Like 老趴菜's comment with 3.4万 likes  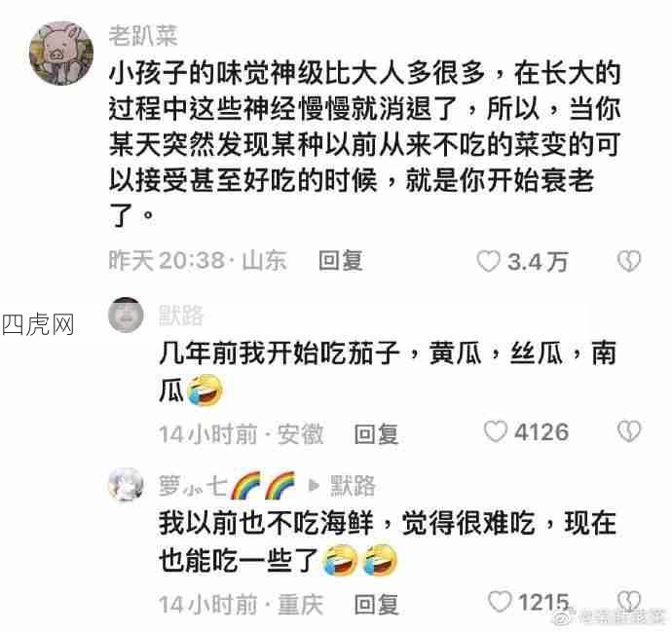(x=488, y=261)
